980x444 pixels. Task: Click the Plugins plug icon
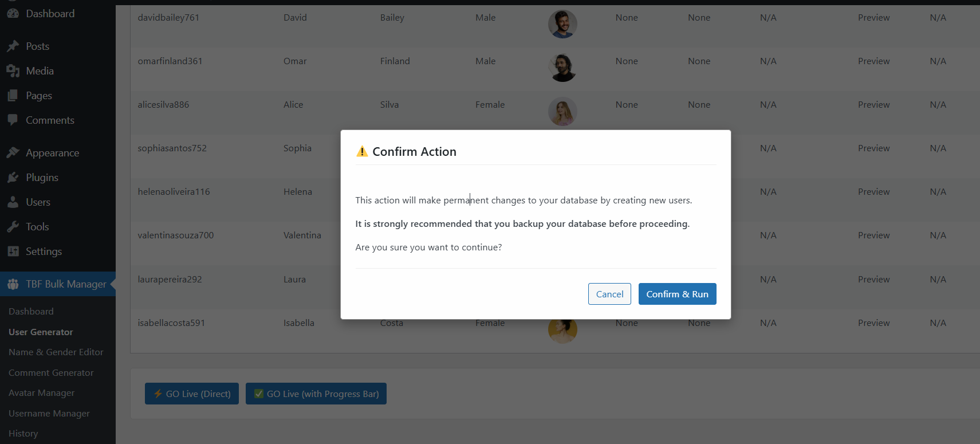click(13, 178)
